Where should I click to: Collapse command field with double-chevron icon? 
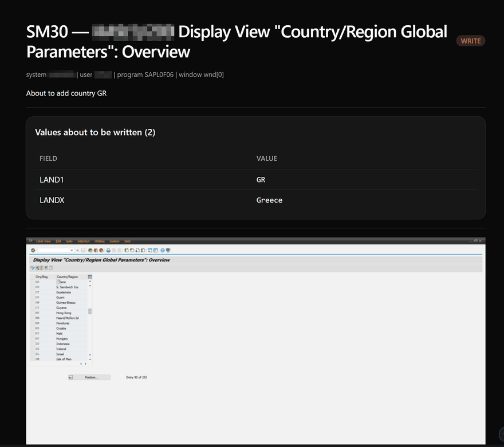coord(77,251)
